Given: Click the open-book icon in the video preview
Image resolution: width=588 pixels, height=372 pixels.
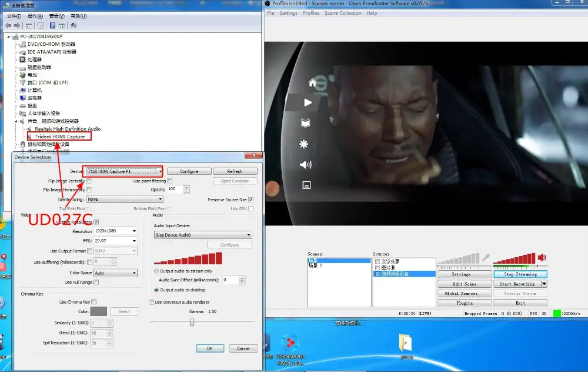Looking at the screenshot, I should point(305,123).
